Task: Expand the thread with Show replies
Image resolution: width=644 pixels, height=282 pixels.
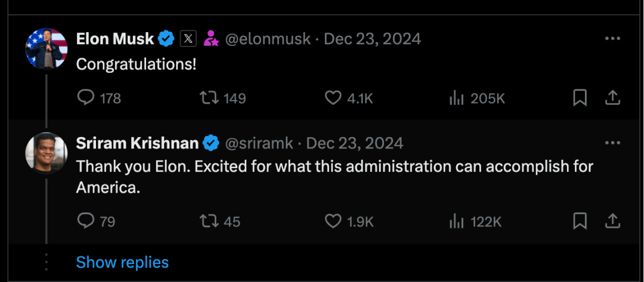Action: point(122,262)
